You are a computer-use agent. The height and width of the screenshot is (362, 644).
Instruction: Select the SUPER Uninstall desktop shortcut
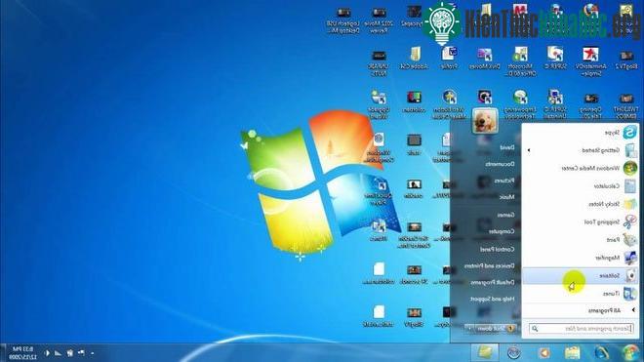555,104
